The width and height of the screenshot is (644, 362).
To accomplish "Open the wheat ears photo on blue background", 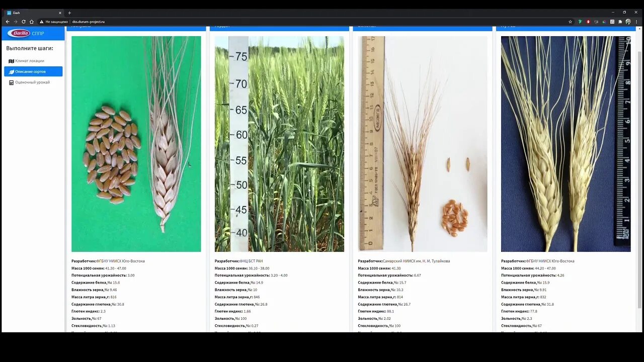I will coord(566,144).
